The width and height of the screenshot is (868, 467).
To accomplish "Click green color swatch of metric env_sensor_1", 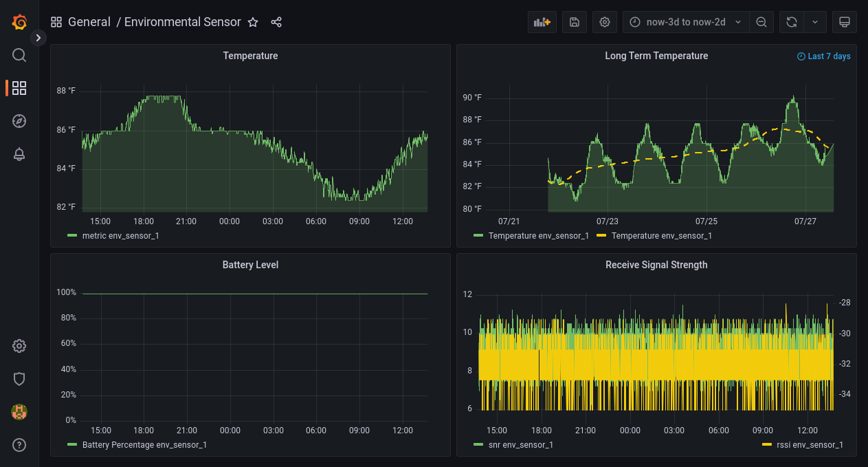I will point(72,236).
